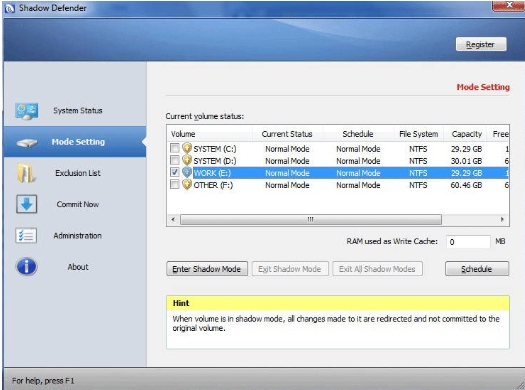This screenshot has width=525, height=390.
Task: Select the SYSTEM (C:) volume row
Action: pyautogui.click(x=338, y=149)
